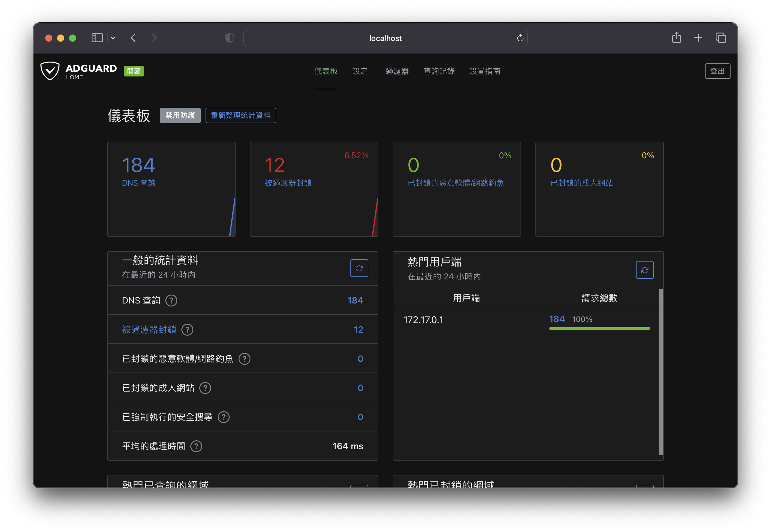771x532 pixels.
Task: Click the 熱門用戶端 table scrollbar
Action: (x=660, y=372)
